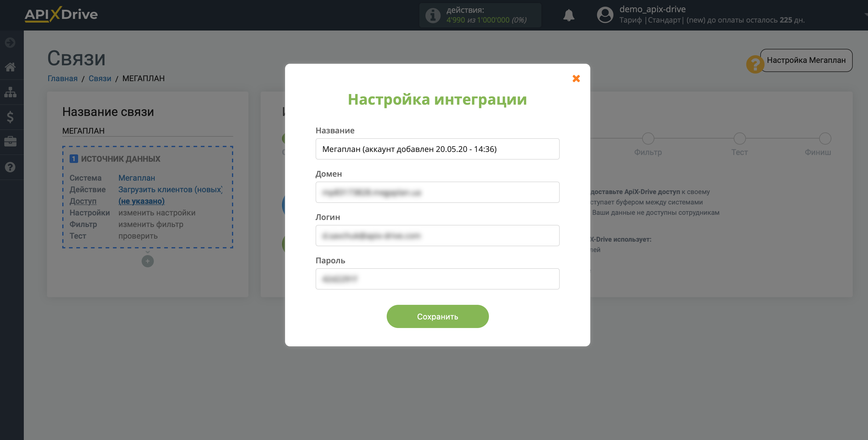The image size is (868, 440).
Task: Click the (не указано) access link
Action: click(141, 201)
